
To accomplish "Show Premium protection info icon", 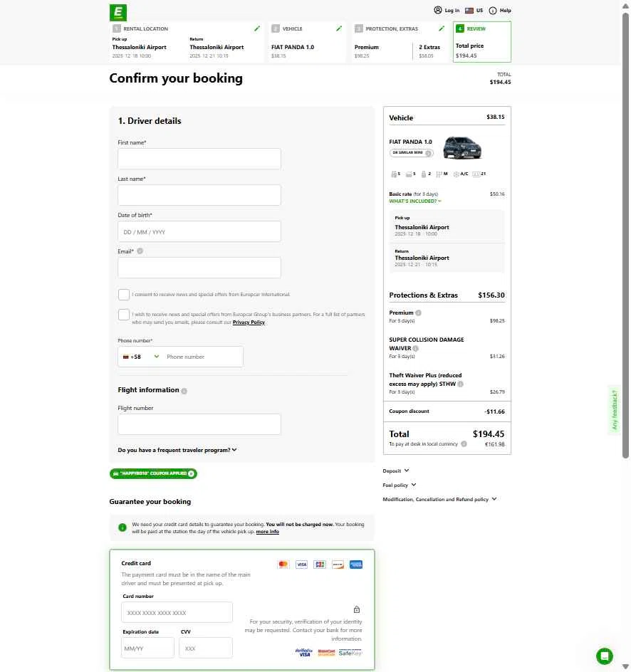I will click(x=418, y=313).
